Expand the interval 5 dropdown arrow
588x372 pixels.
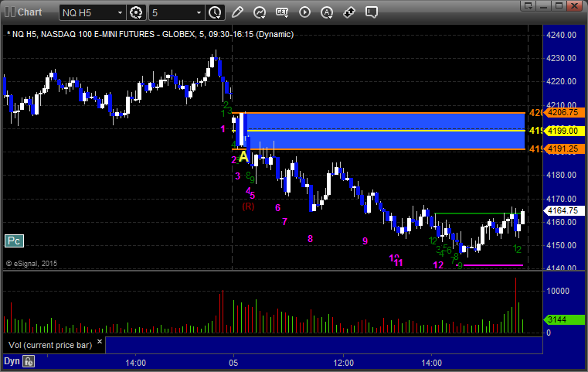tap(199, 13)
